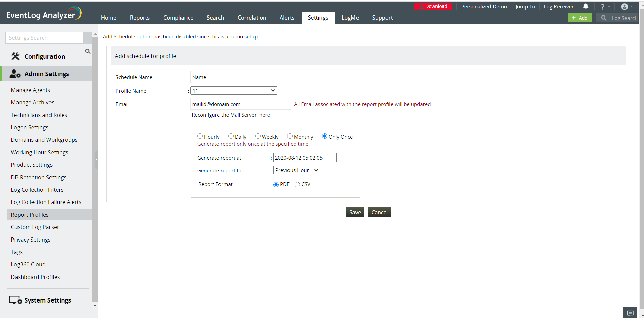Click the sidebar scroll down arrow
Image resolution: width=644 pixels, height=318 pixels.
click(95, 306)
